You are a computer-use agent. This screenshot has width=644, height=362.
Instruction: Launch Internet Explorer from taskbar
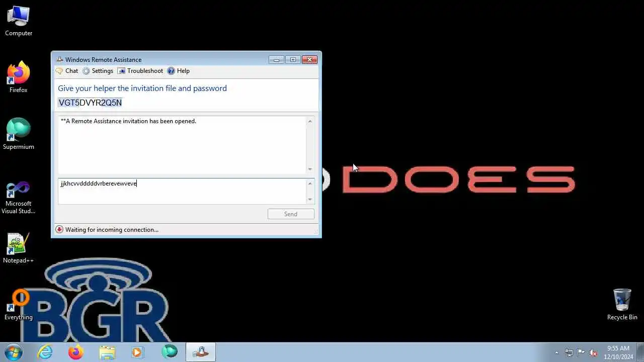pyautogui.click(x=45, y=352)
